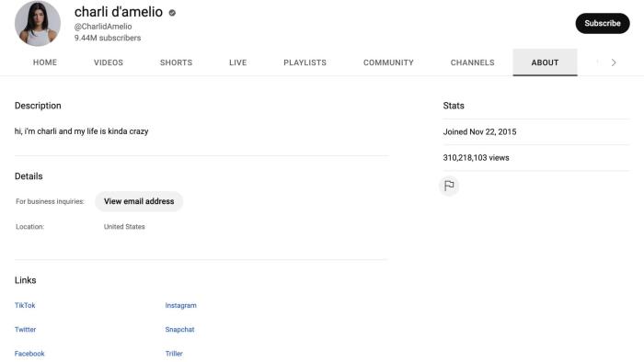Click the verified badge next to channel name
Screen dimensions: 644x362
tap(172, 13)
